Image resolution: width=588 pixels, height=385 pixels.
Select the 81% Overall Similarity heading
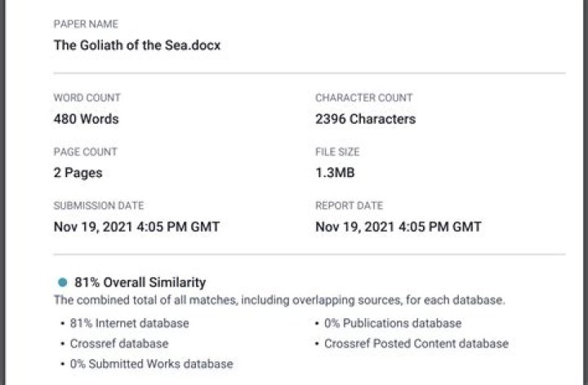pos(140,282)
